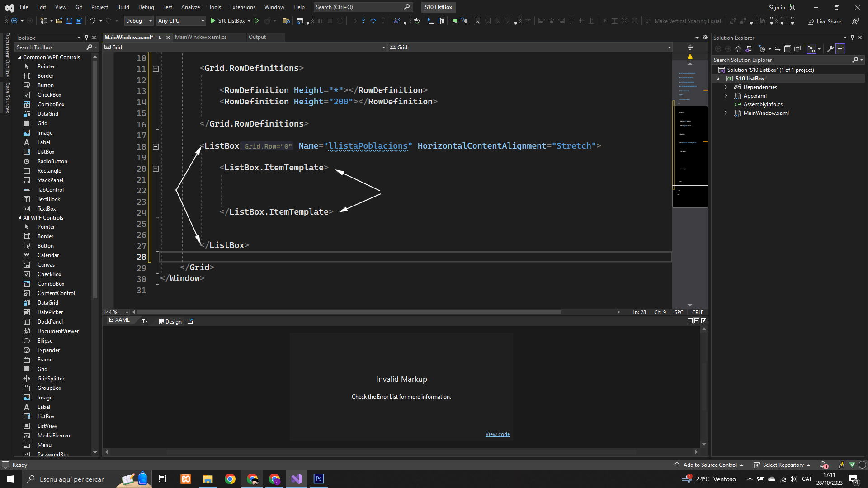Click the Undo arrow icon in the toolbar
Viewport: 868px width, 488px height.
(x=92, y=21)
